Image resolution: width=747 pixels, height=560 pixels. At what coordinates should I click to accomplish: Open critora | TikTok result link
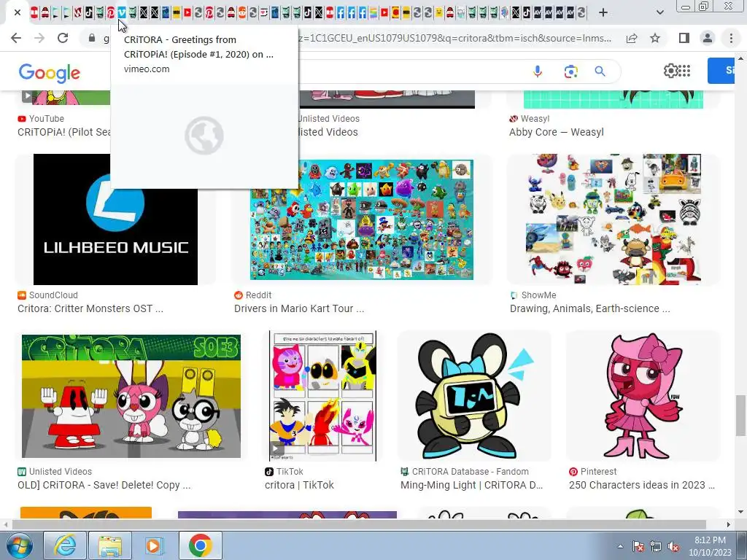[x=299, y=485]
